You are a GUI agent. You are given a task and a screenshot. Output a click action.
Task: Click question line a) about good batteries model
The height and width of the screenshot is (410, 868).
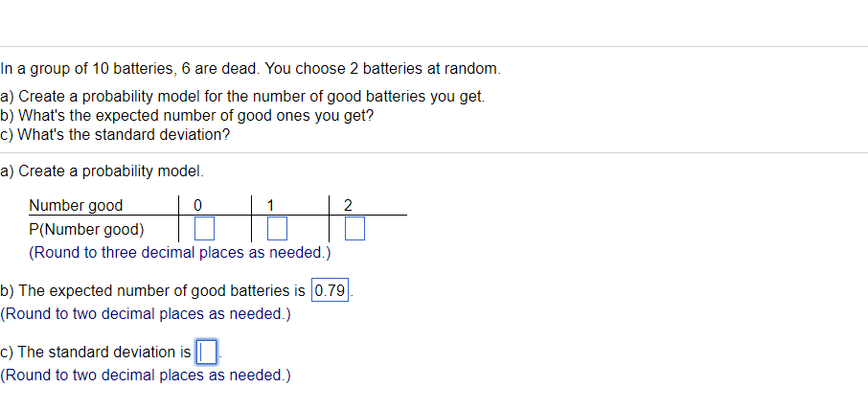tap(242, 97)
